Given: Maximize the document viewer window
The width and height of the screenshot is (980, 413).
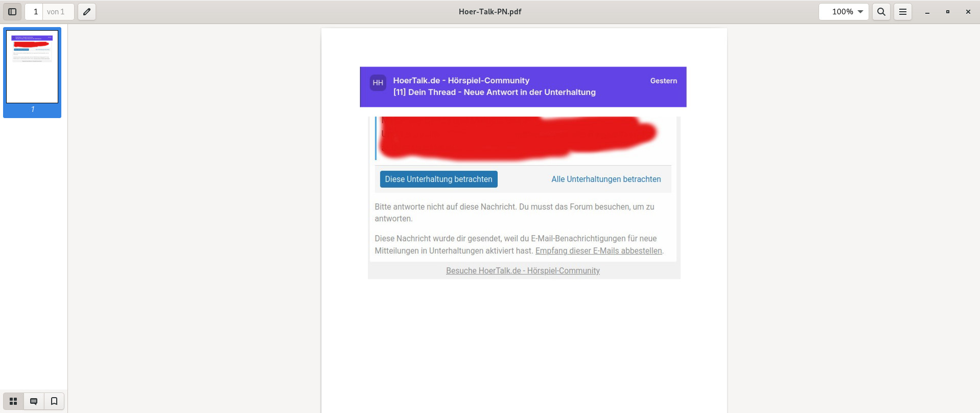Looking at the screenshot, I should click(947, 12).
